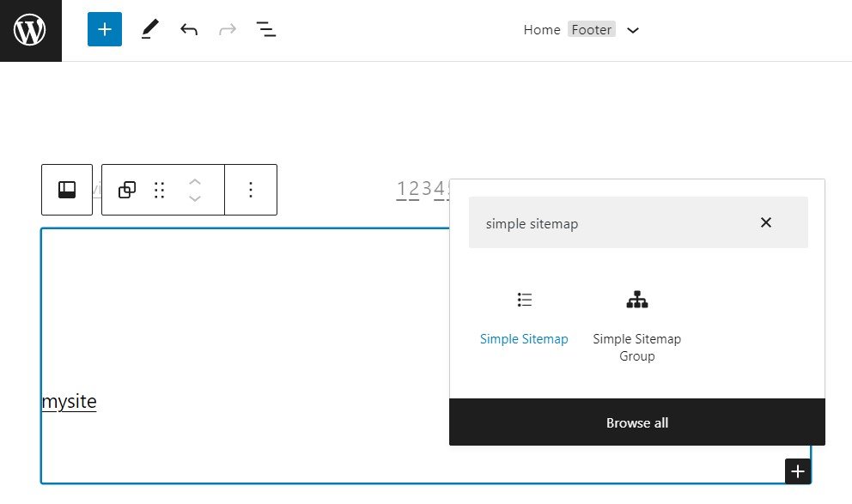Open the mysite link in the footer block
Image resolution: width=852 pixels, height=504 pixels.
[x=69, y=401]
